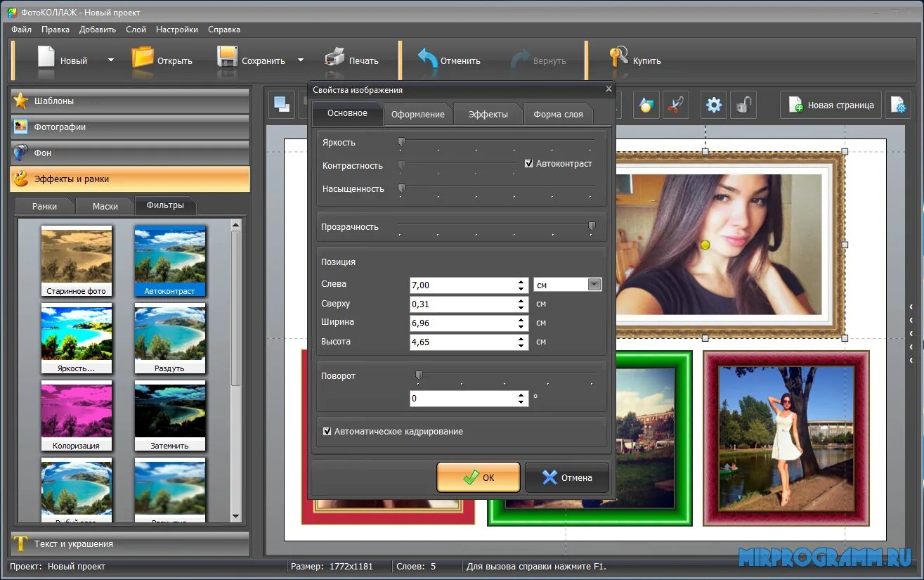Image resolution: width=924 pixels, height=580 pixels.
Task: Switch to the Маски tab
Action: tap(105, 206)
